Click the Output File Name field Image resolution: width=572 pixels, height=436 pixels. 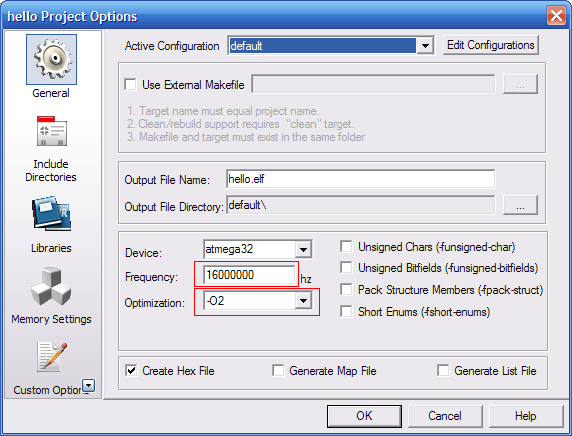click(360, 179)
